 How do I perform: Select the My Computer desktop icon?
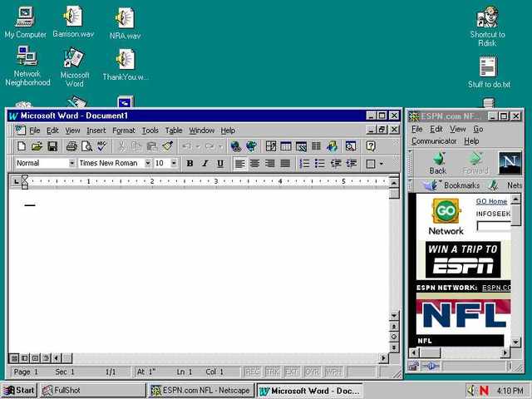(x=25, y=22)
